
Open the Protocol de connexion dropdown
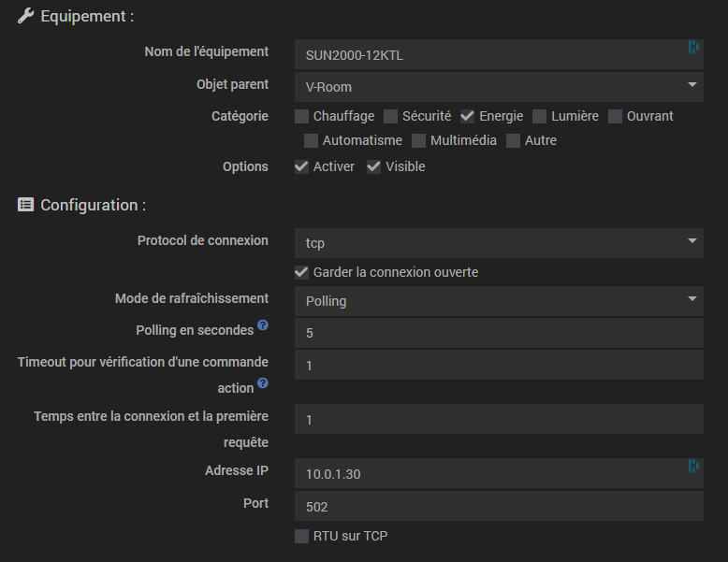499,243
